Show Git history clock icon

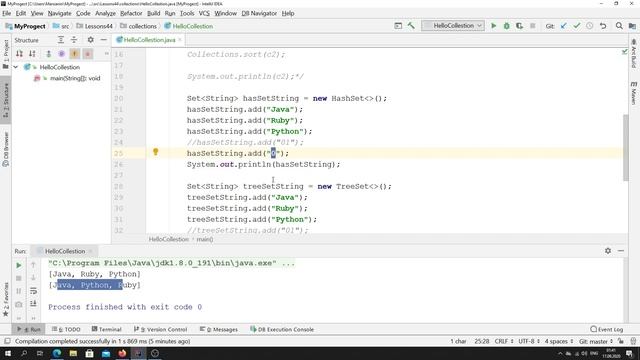point(589,26)
